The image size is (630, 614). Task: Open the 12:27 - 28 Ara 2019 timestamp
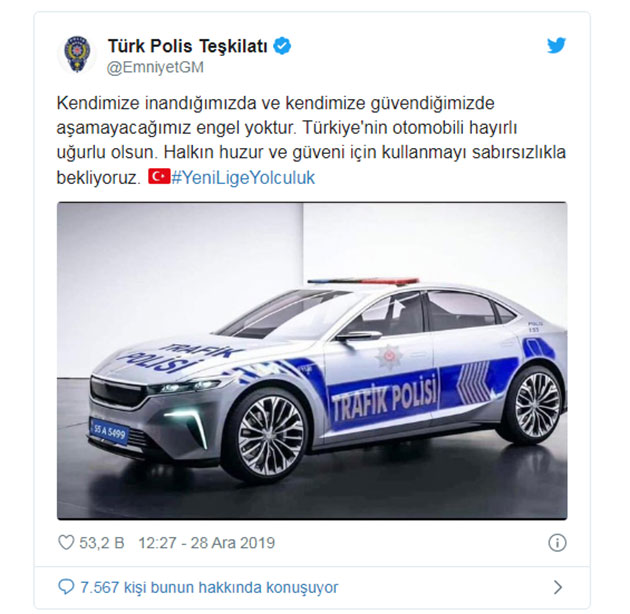pos(207,543)
